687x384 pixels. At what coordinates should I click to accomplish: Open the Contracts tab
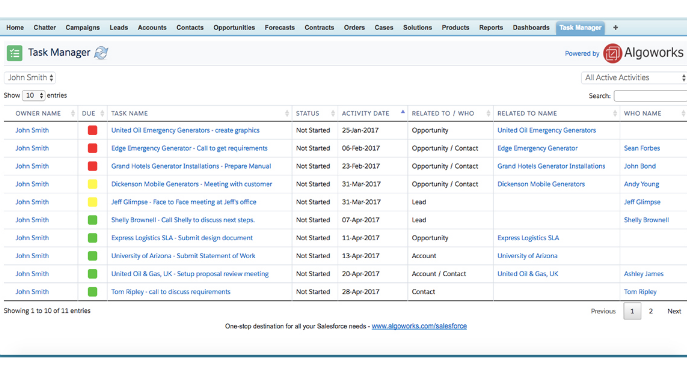tap(319, 28)
